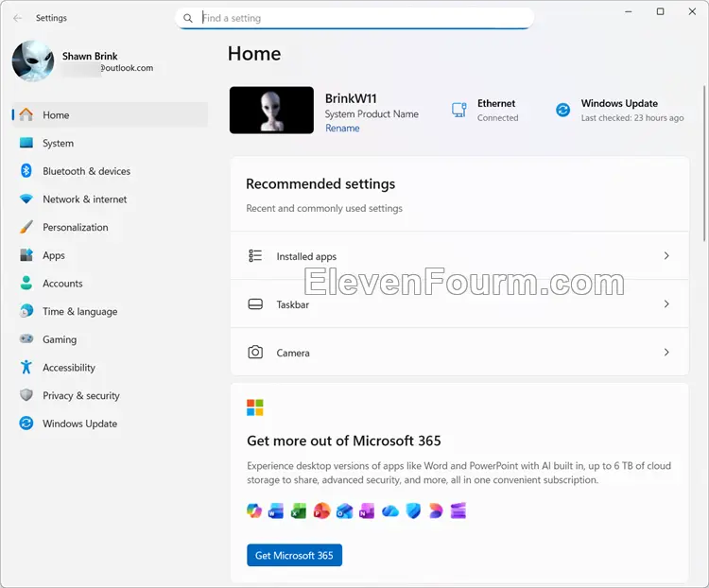The height and width of the screenshot is (588, 709).
Task: Go to Bluetooth & devices
Action: pos(110,171)
